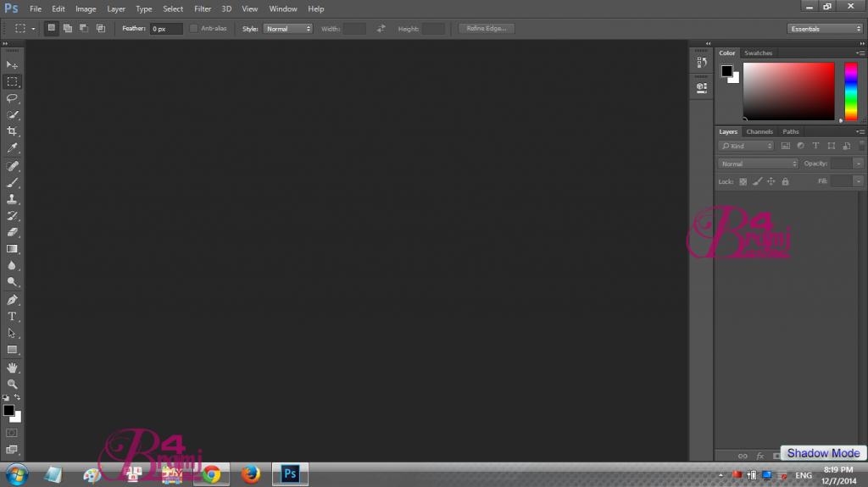Choose Add to selection mode
This screenshot has width=868, height=487.
coord(68,28)
